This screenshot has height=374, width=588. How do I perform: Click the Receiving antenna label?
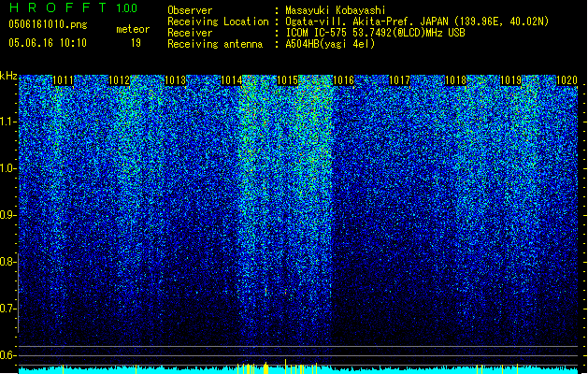[x=215, y=44]
